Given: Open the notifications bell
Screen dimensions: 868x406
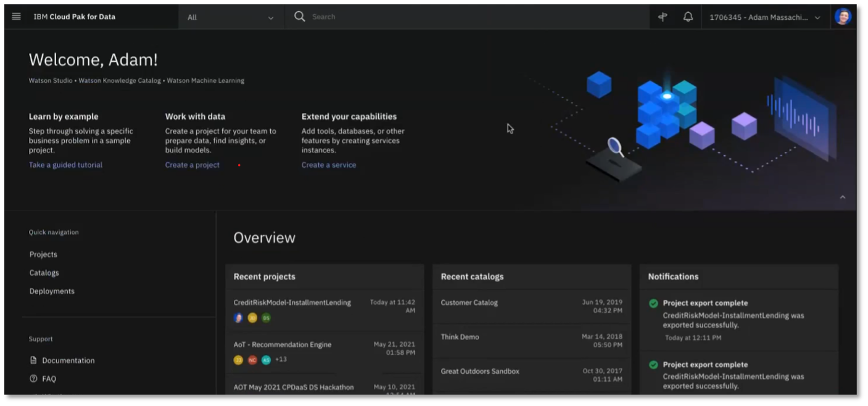Looking at the screenshot, I should pyautogui.click(x=688, y=17).
